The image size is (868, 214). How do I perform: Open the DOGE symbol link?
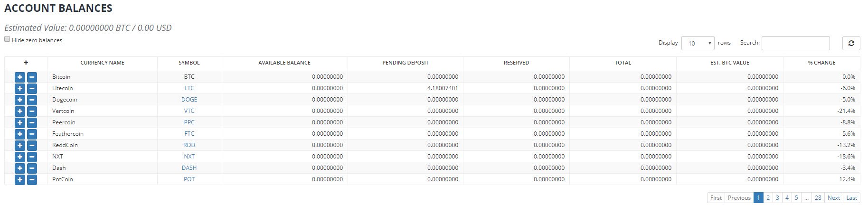[189, 100]
